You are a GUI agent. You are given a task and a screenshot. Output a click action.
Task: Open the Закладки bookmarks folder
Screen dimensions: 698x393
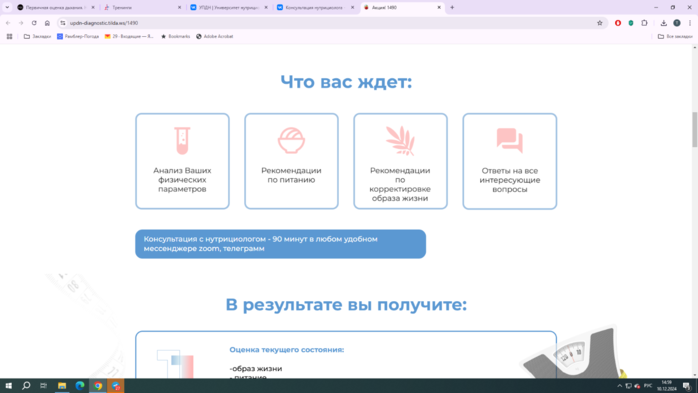click(37, 36)
